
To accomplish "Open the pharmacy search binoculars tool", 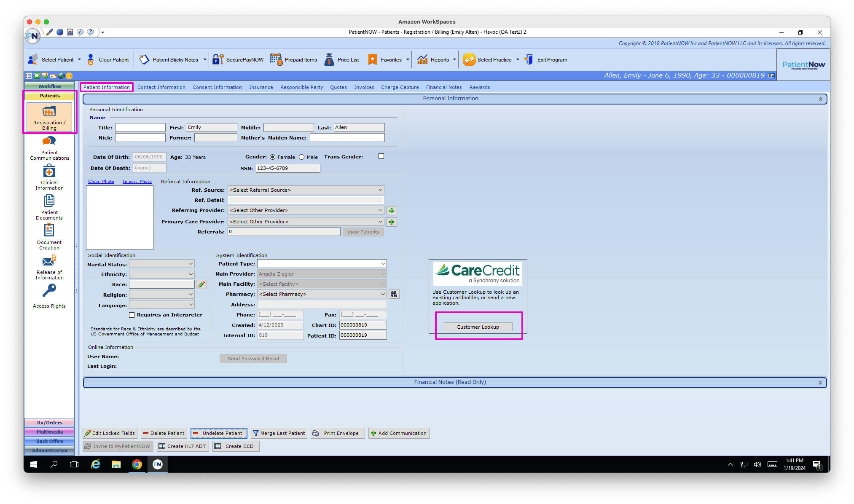I will [394, 294].
